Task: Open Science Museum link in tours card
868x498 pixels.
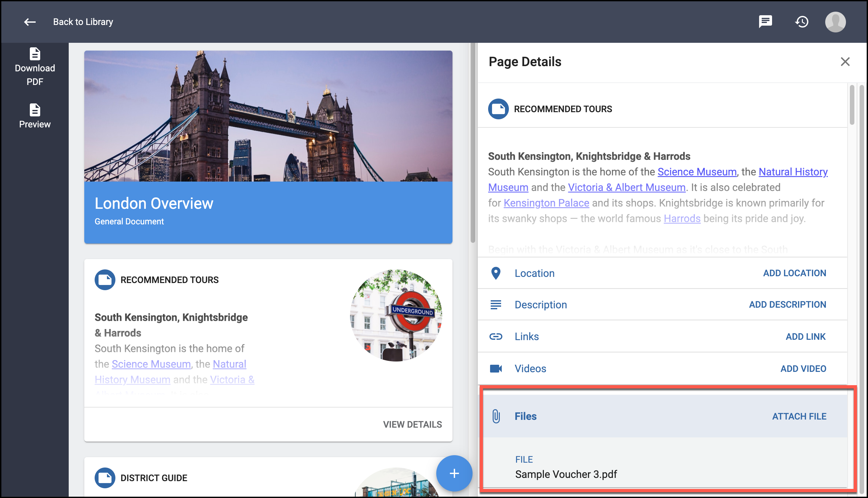Action: pos(151,364)
